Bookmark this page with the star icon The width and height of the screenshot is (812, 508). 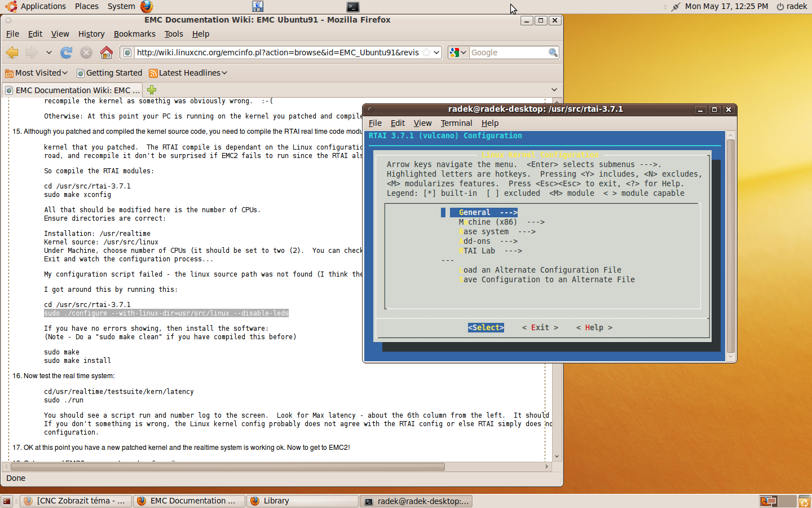426,52
